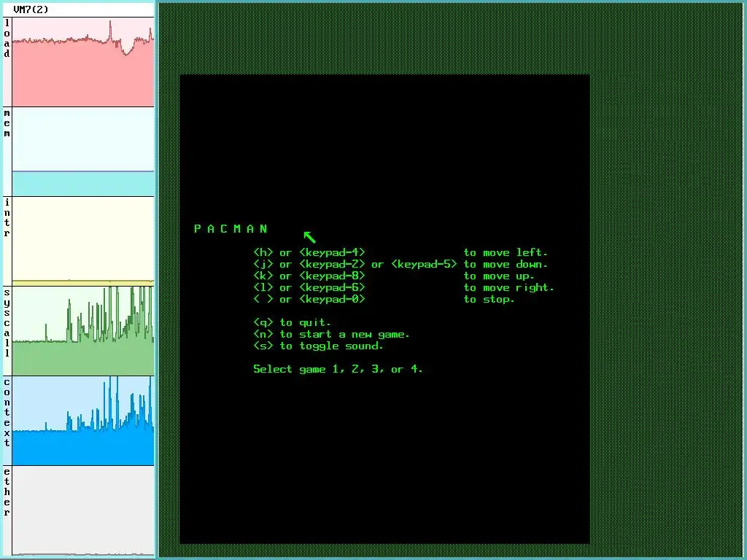Viewport: 747px width, 560px height.
Task: Click the mem usage graph
Action: (83, 152)
